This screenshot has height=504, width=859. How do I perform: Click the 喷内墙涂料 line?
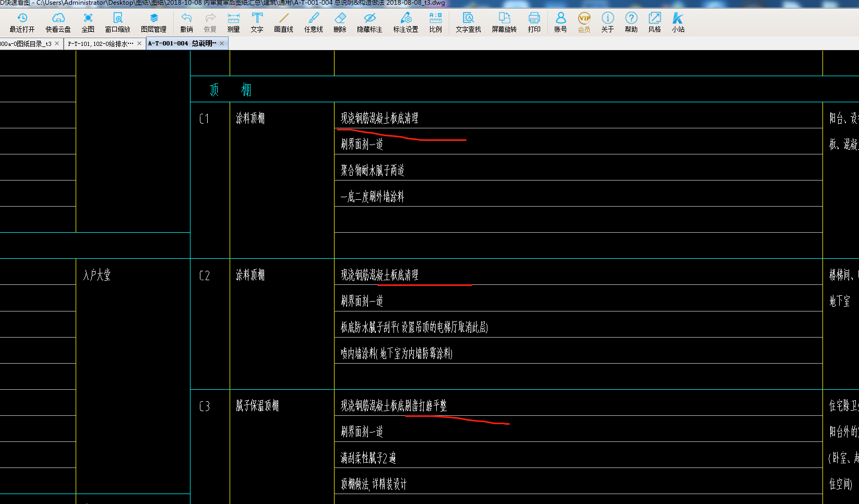(x=397, y=353)
